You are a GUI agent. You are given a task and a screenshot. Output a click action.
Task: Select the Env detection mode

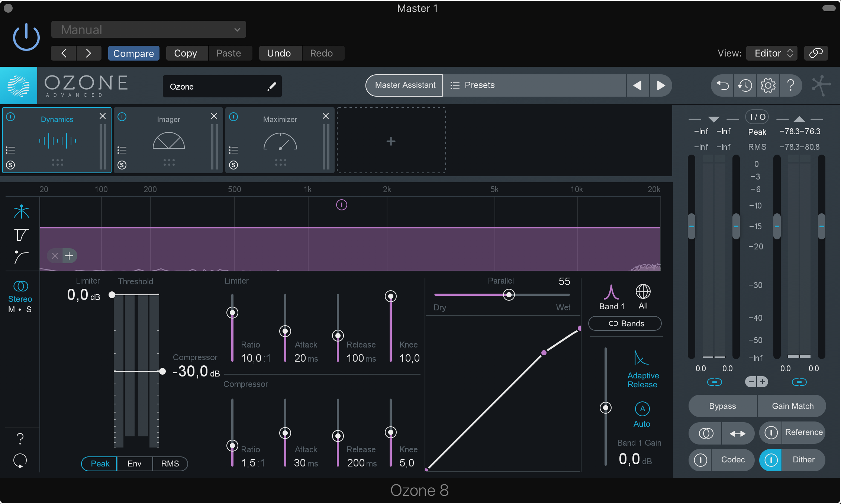tap(134, 464)
